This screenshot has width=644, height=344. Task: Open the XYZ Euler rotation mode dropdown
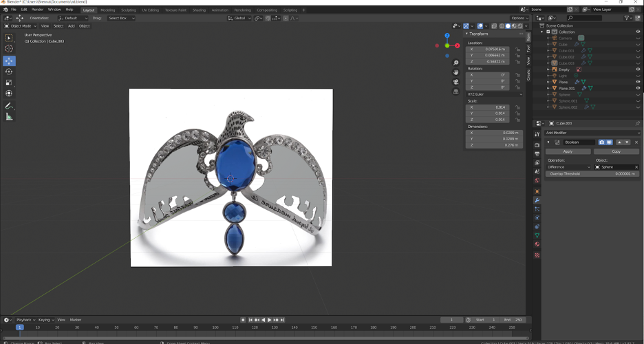[495, 94]
